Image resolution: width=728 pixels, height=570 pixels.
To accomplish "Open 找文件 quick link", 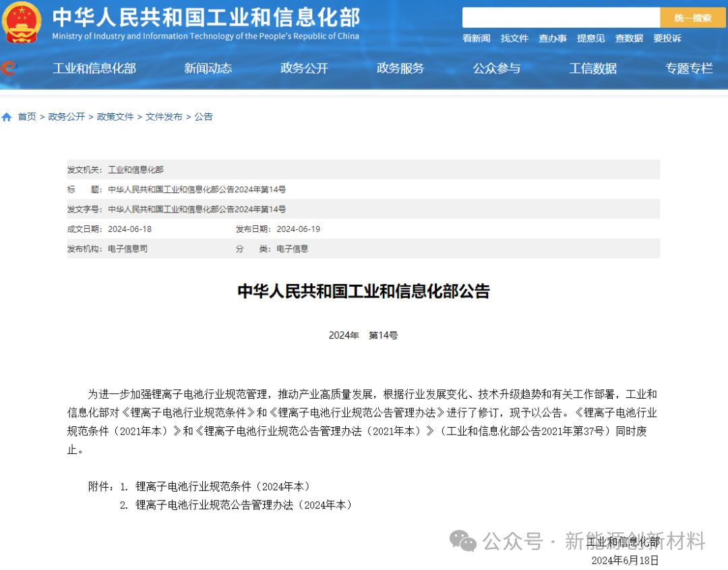I will (514, 38).
